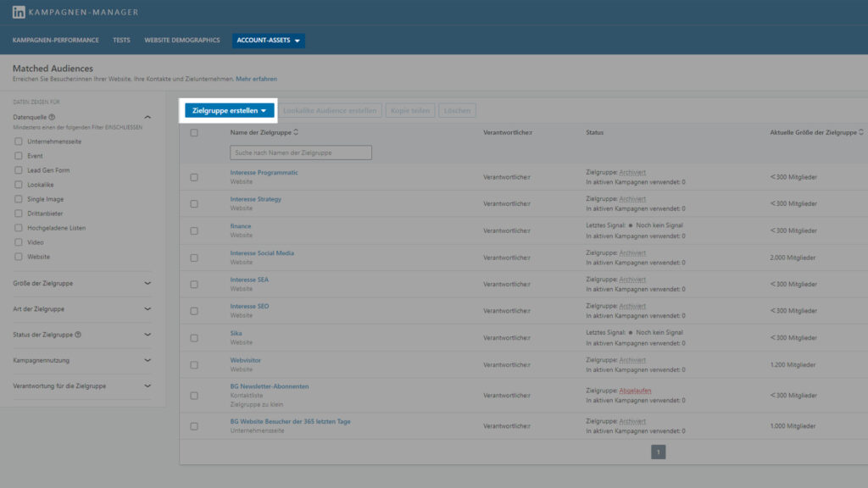This screenshot has height=488, width=868.
Task: Open the BG Newsletter-Abonnenten audience
Action: [x=270, y=386]
